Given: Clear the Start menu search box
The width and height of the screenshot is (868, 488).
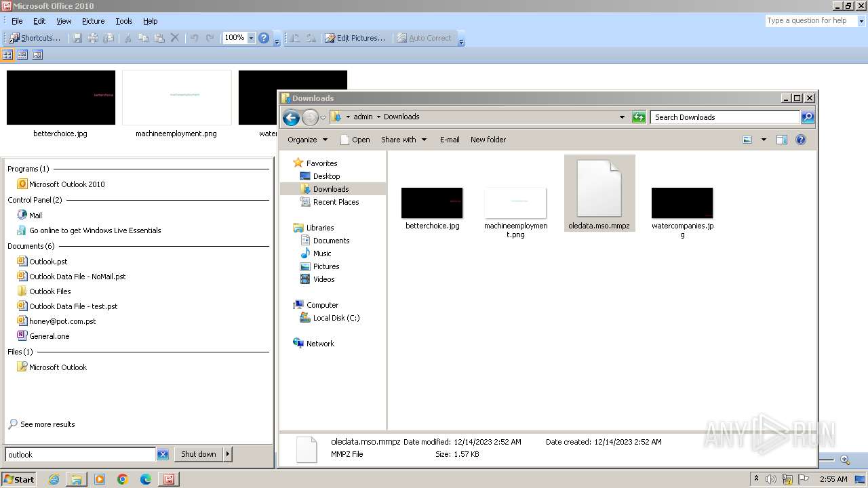Looking at the screenshot, I should pyautogui.click(x=163, y=455).
